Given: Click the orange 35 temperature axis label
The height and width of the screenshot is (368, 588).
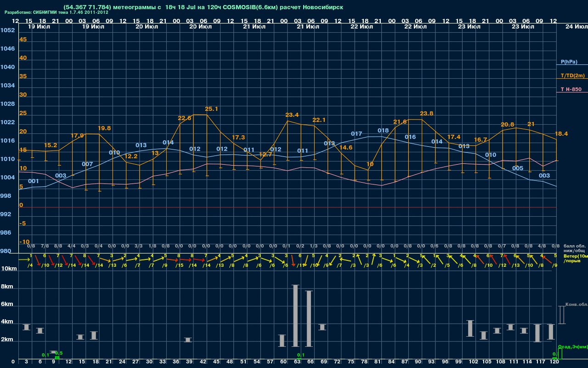Looking at the screenshot, I should (23, 76).
